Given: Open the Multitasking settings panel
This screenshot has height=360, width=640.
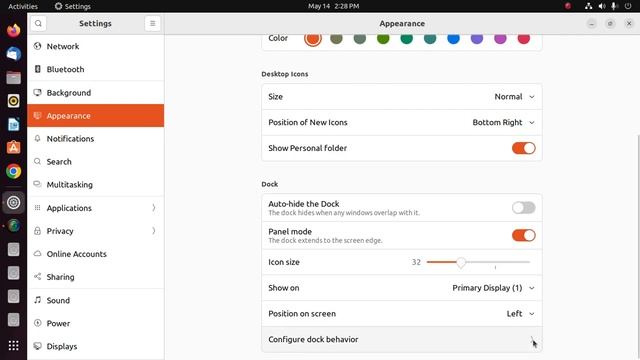Looking at the screenshot, I should (96, 184).
